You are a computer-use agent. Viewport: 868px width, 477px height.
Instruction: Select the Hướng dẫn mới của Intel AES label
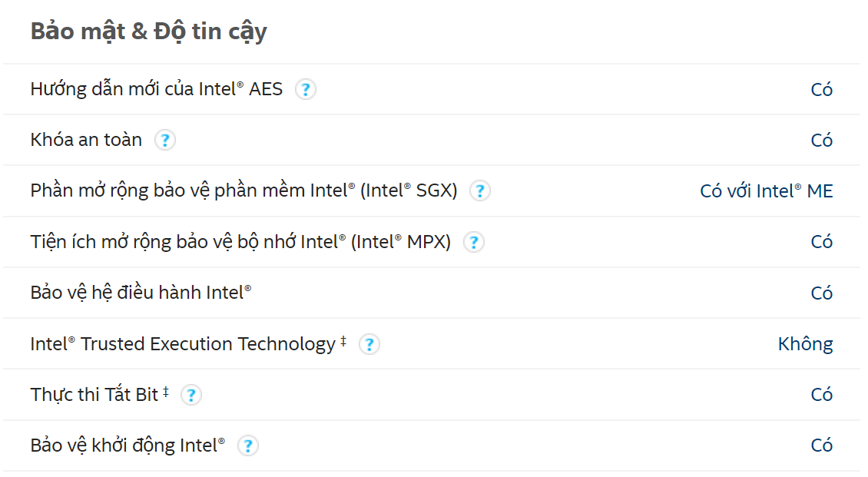[x=157, y=89]
